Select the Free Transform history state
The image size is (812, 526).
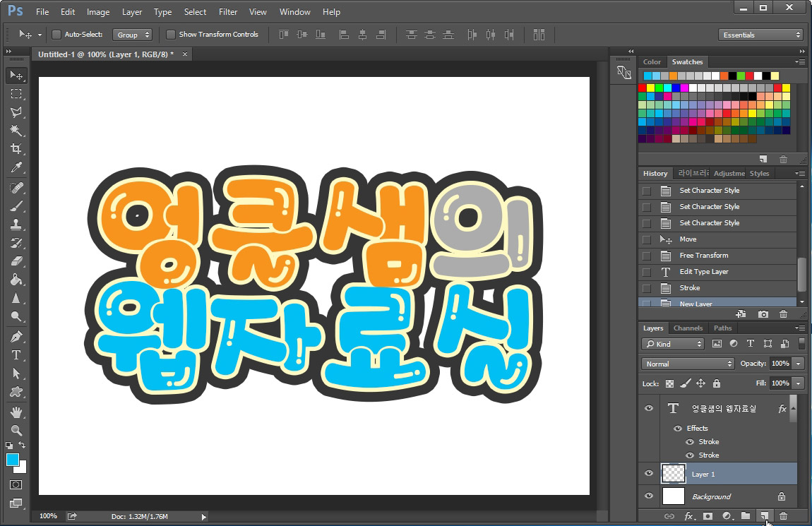point(718,256)
